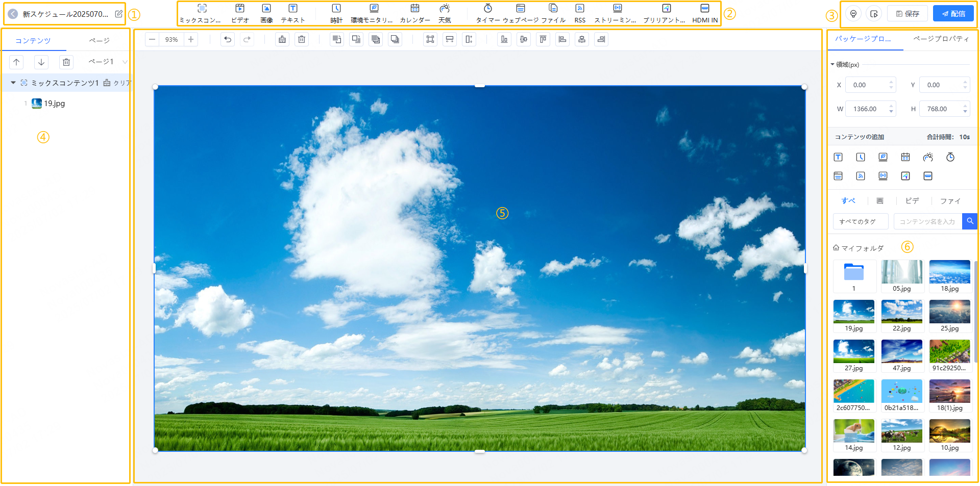The image size is (980, 486).
Task: Increase the W width value with the stepper
Action: pos(891,106)
